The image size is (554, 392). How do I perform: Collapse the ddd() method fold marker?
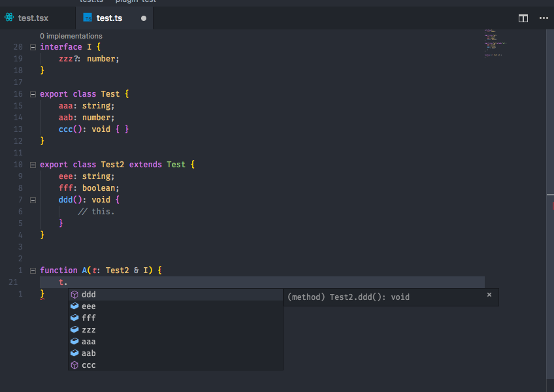tap(33, 200)
